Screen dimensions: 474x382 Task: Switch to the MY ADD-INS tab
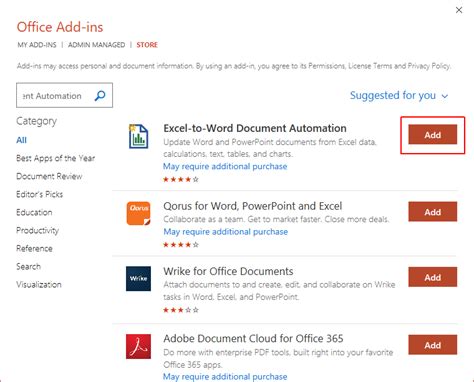[x=37, y=45]
